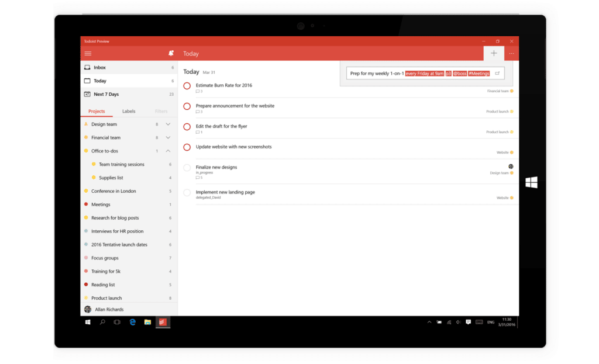
Task: Open the hamburger navigation menu
Action: [x=88, y=53]
